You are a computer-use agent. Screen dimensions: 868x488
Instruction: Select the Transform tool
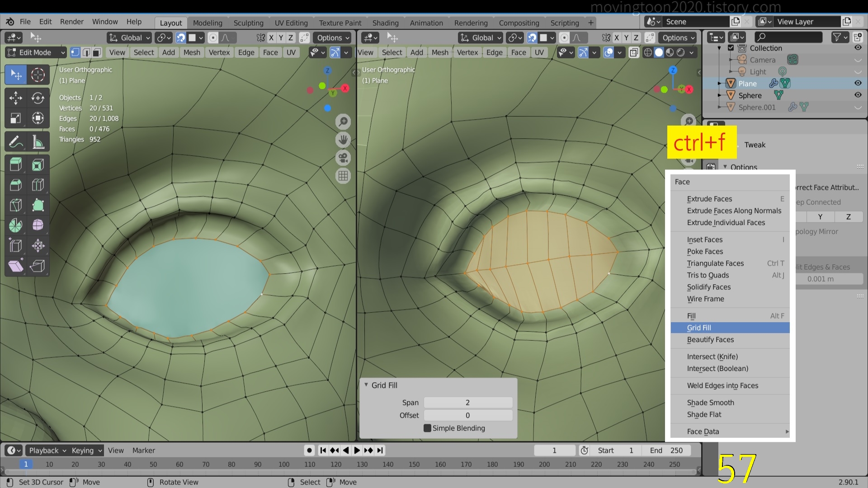(x=38, y=118)
